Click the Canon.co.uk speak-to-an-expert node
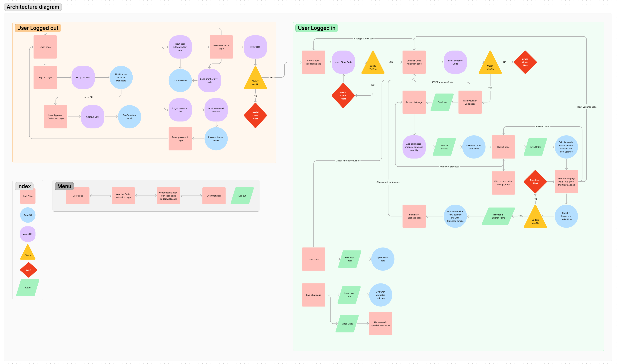 (381, 323)
